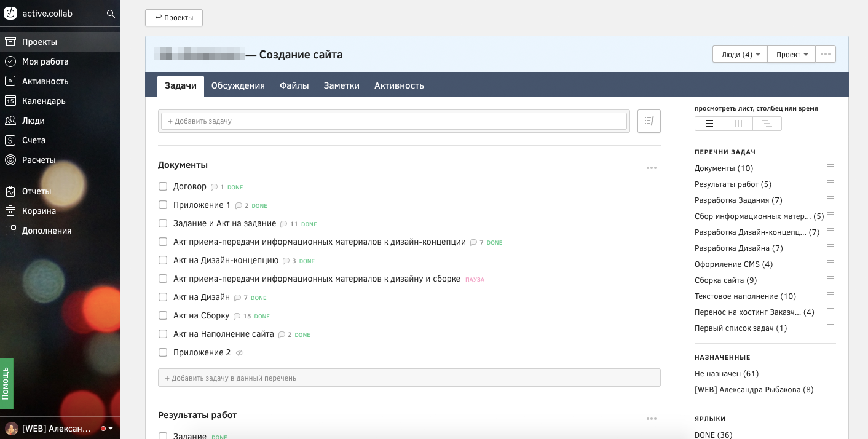Image resolution: width=868 pixels, height=439 pixels.
Task: Switch to the Файлы tab
Action: click(294, 85)
